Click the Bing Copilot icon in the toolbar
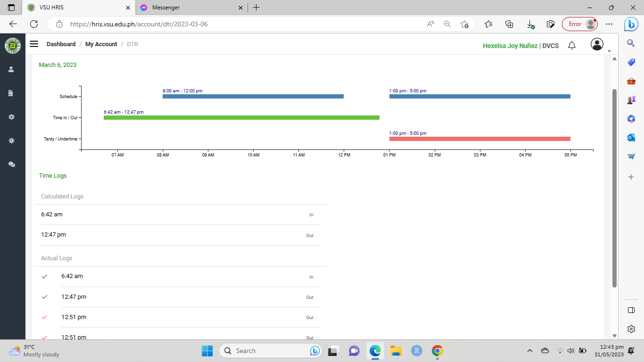Screen dimensions: 644x362 [x=631, y=24]
